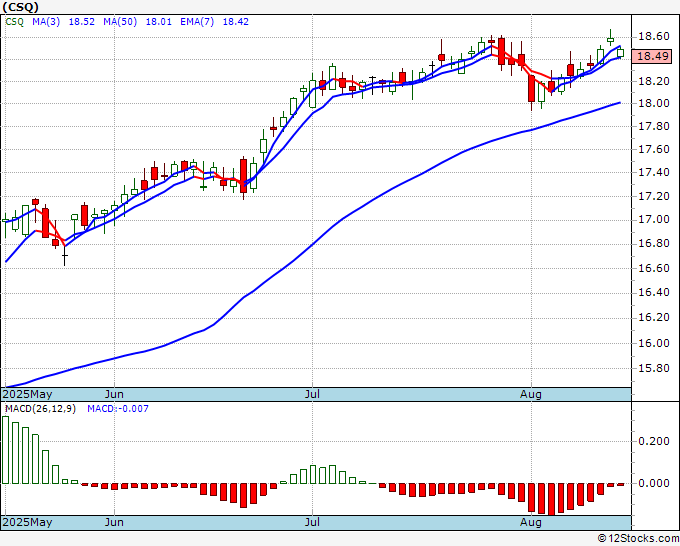The width and height of the screenshot is (680, 546).
Task: Click 2025May on the price chart timeline
Action: point(27,394)
